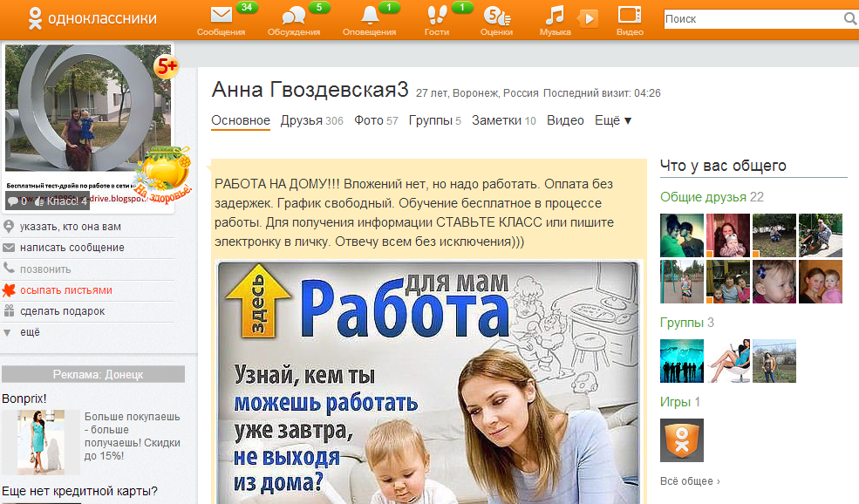Click the phone icon beside позвонить
Image resolution: width=859 pixels, height=504 pixels.
pos(9,269)
